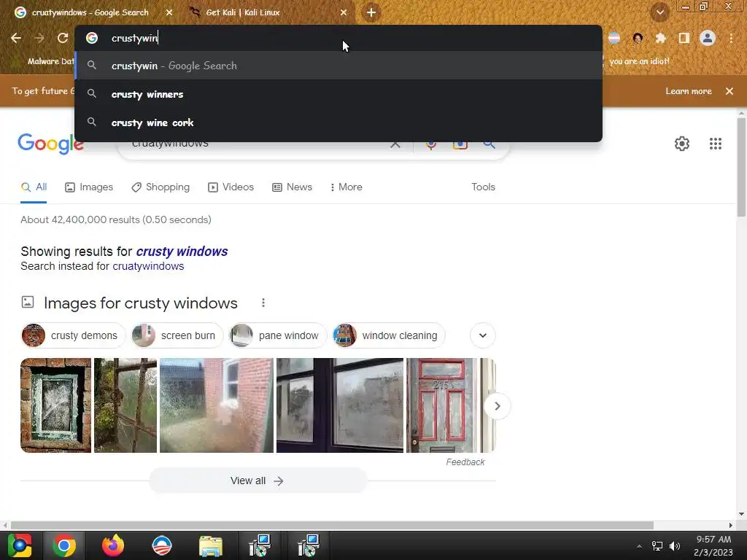The image size is (747, 560).
Task: Toggle the browser side panel icon
Action: click(684, 38)
